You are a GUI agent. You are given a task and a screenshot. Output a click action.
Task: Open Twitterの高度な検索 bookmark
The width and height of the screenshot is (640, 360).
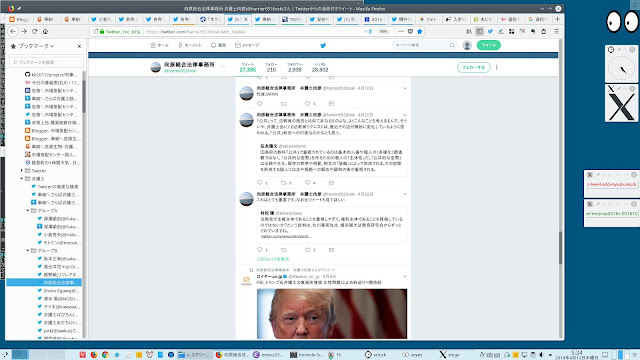55,187
